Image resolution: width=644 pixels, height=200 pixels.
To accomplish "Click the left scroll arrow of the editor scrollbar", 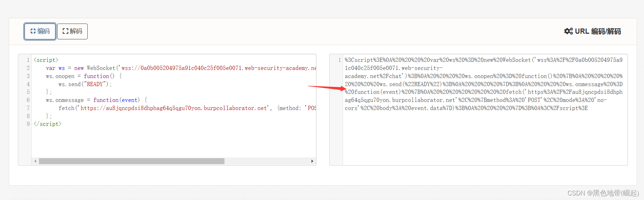I will coord(35,161).
